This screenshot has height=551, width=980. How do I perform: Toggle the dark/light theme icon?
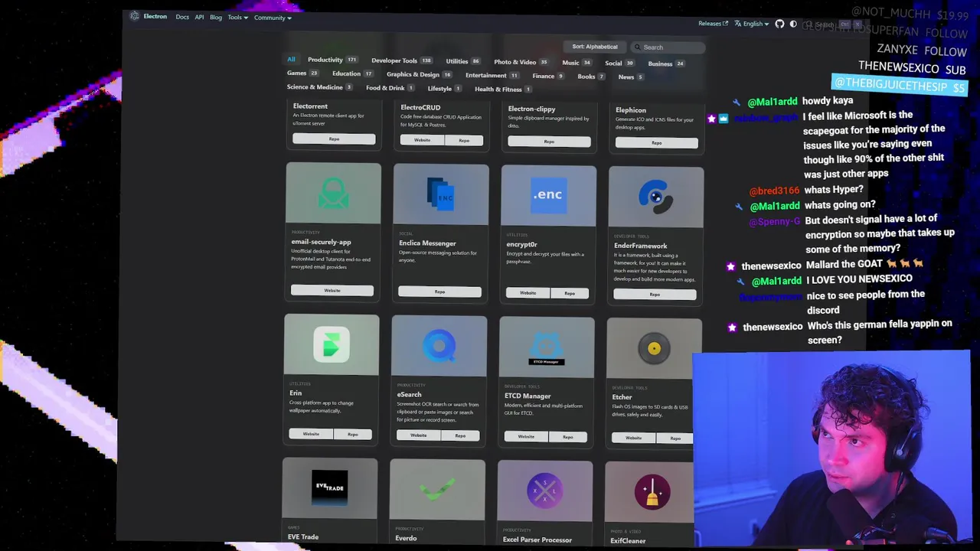pyautogui.click(x=793, y=24)
